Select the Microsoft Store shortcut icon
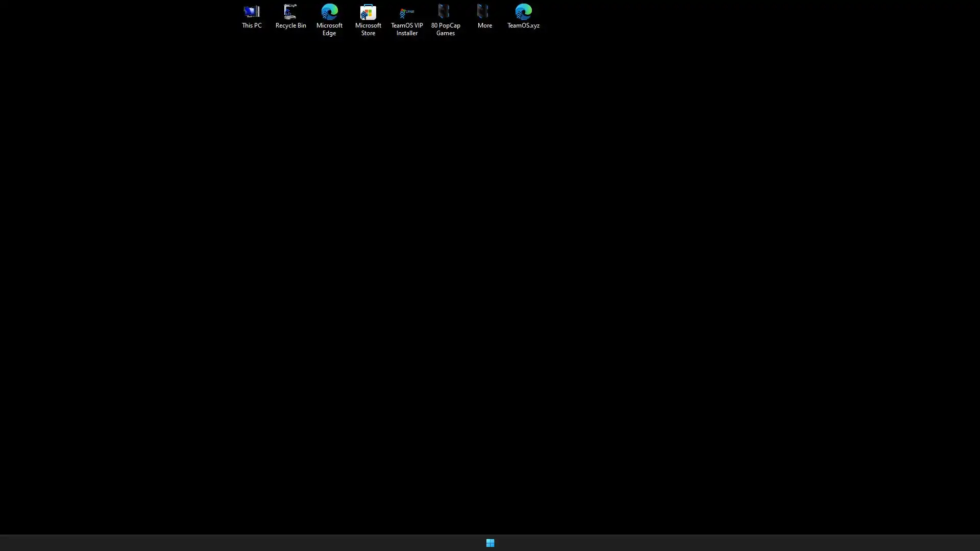980x551 pixels. (368, 12)
